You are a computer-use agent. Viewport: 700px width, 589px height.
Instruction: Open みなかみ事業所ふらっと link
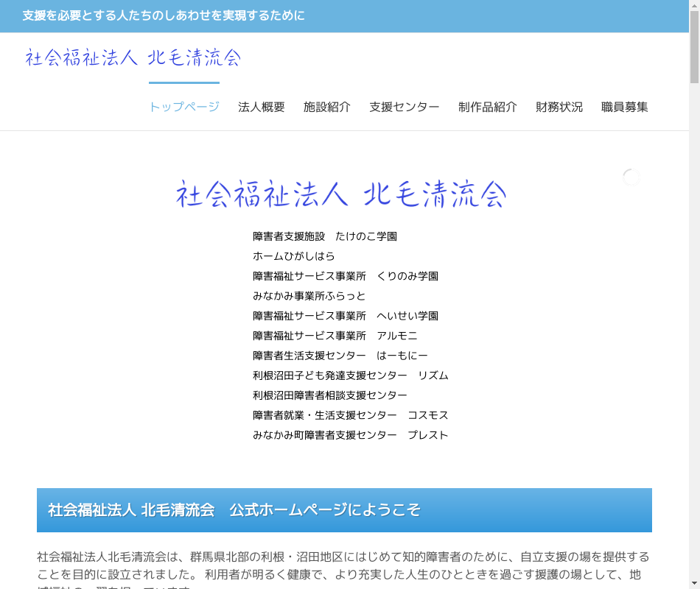pos(309,296)
